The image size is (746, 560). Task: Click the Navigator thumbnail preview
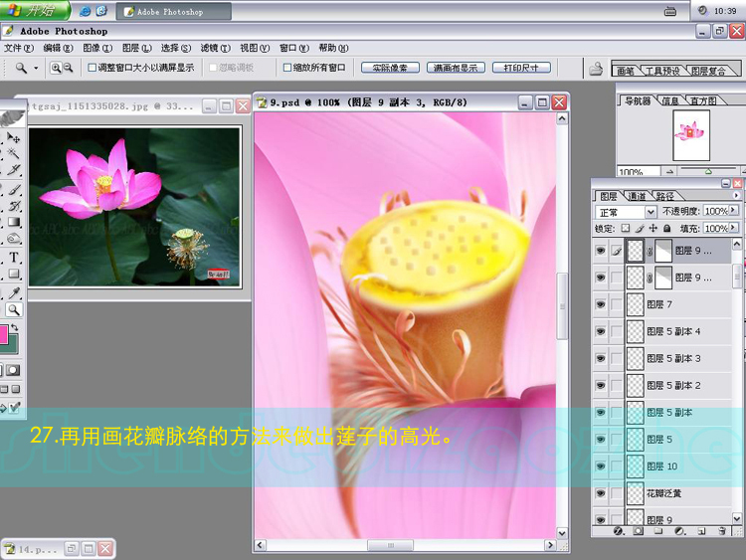pos(691,135)
